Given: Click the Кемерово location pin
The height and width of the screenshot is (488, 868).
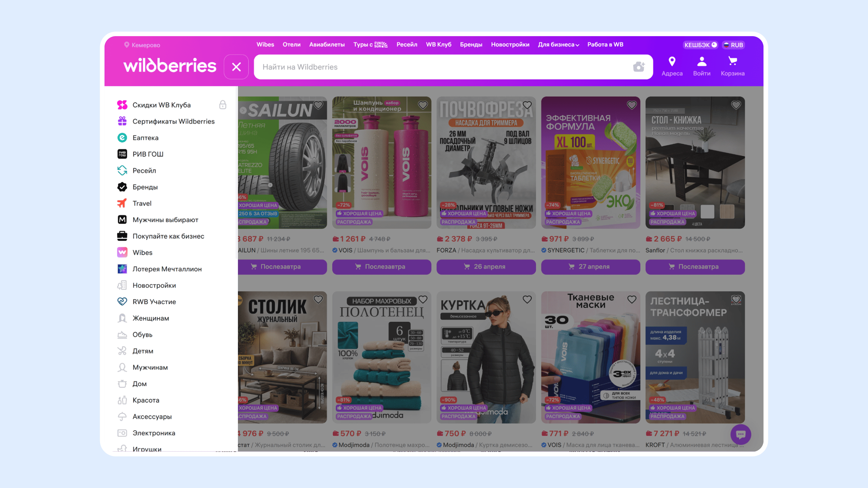Looking at the screenshot, I should point(127,45).
